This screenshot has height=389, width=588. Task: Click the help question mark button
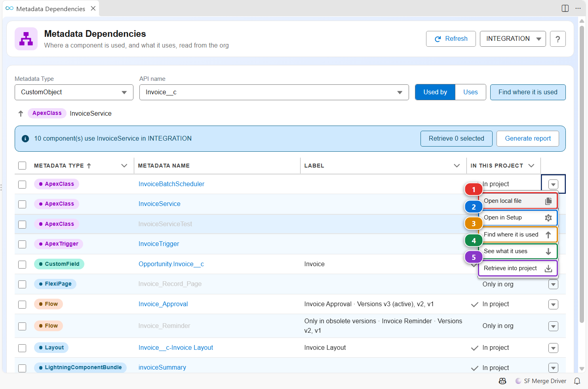coord(558,39)
